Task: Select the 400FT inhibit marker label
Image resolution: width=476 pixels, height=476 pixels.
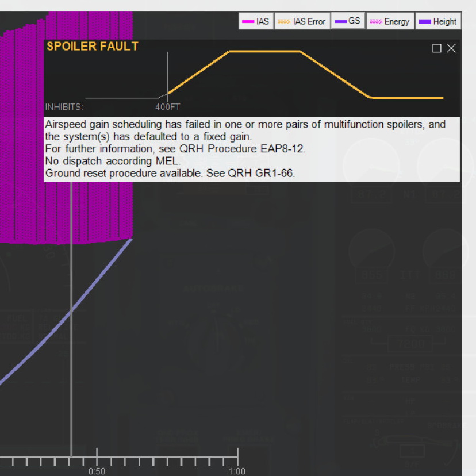Action: pyautogui.click(x=167, y=107)
